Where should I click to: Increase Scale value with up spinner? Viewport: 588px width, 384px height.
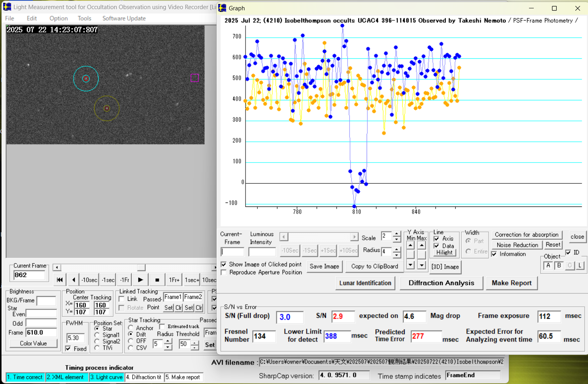coord(396,234)
